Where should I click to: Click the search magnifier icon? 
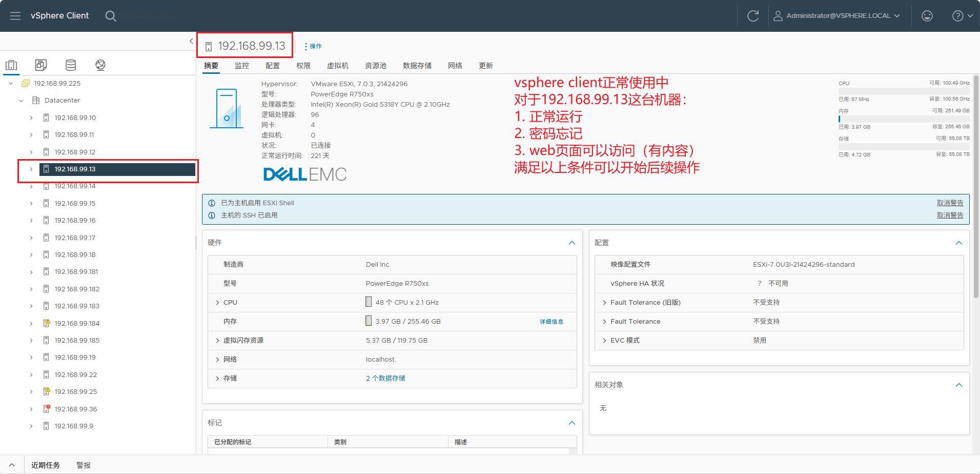(x=111, y=16)
